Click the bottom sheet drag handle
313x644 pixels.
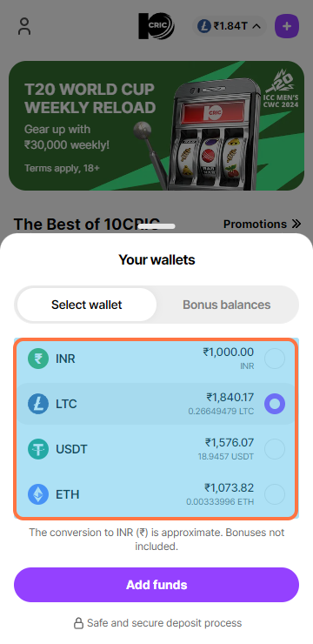click(x=156, y=226)
